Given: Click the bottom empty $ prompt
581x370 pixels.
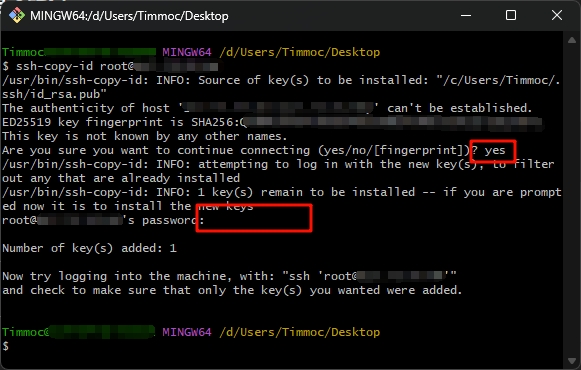Looking at the screenshot, I should click(5, 346).
